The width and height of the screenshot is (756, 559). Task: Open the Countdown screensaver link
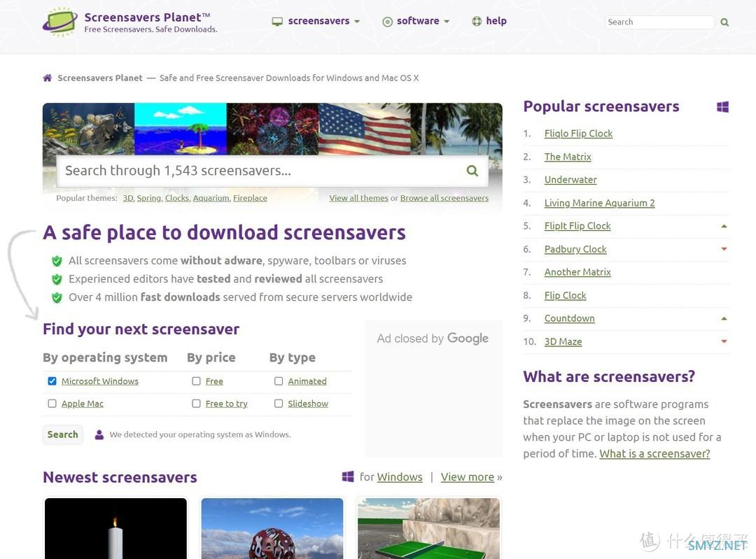pyautogui.click(x=569, y=318)
